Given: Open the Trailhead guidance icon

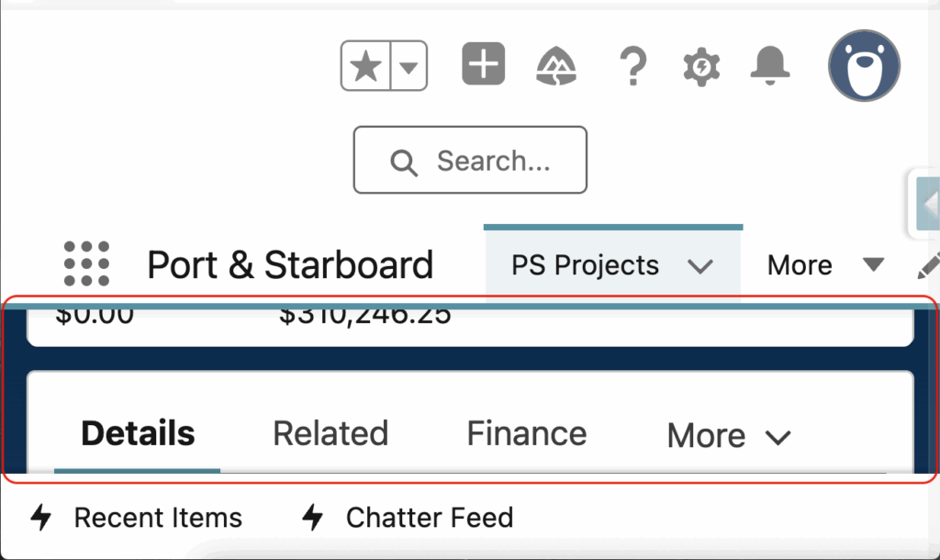Looking at the screenshot, I should coord(556,66).
